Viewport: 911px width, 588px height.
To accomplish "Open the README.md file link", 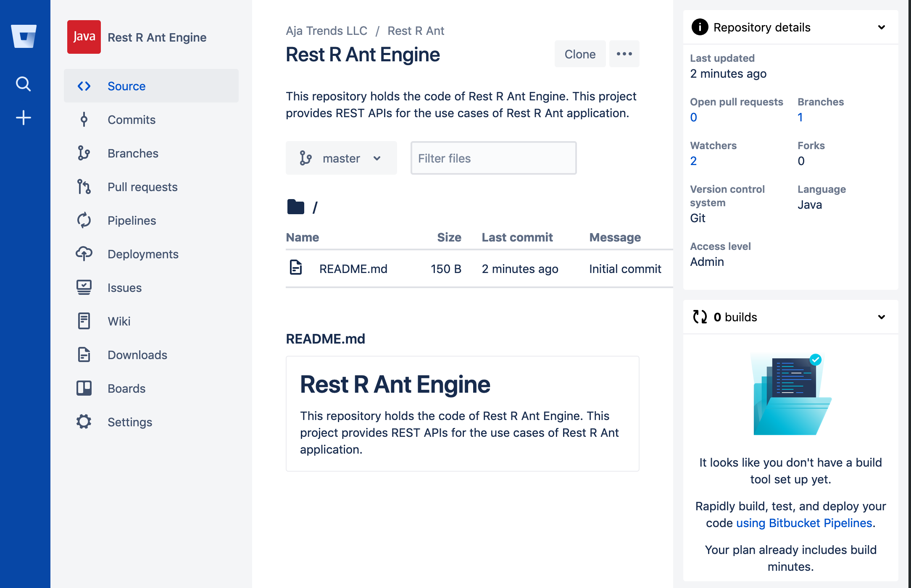I will pyautogui.click(x=353, y=269).
